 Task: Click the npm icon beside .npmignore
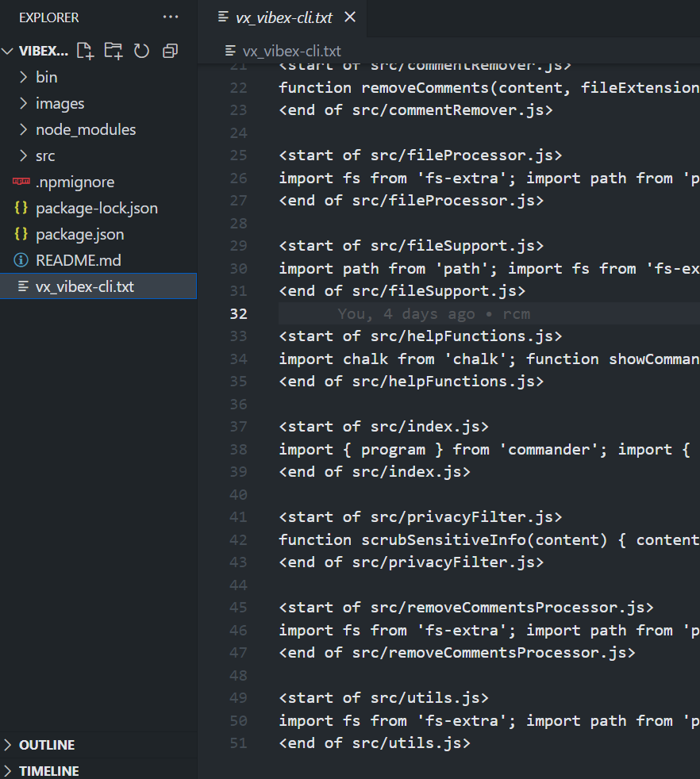(x=21, y=182)
